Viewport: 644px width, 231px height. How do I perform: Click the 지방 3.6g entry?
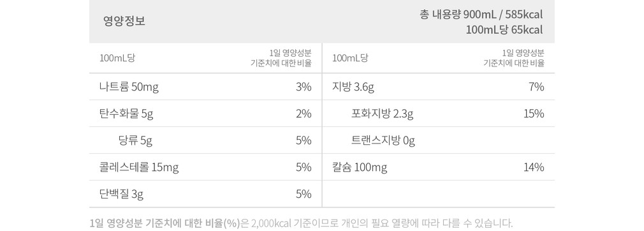coord(353,87)
